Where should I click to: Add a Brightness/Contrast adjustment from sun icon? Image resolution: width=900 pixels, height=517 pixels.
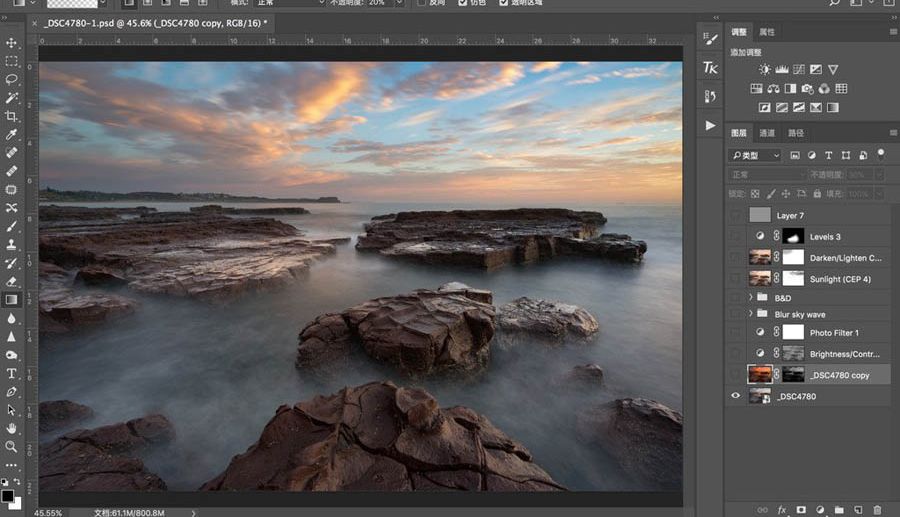coord(765,69)
